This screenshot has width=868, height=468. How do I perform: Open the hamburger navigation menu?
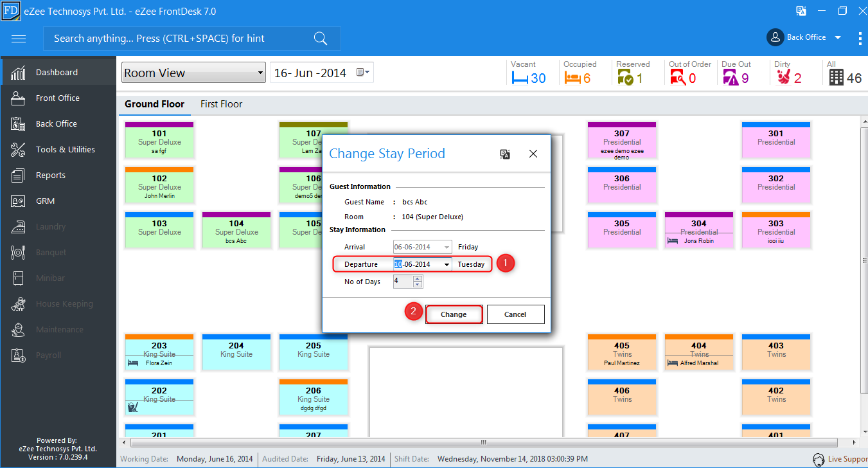19,39
